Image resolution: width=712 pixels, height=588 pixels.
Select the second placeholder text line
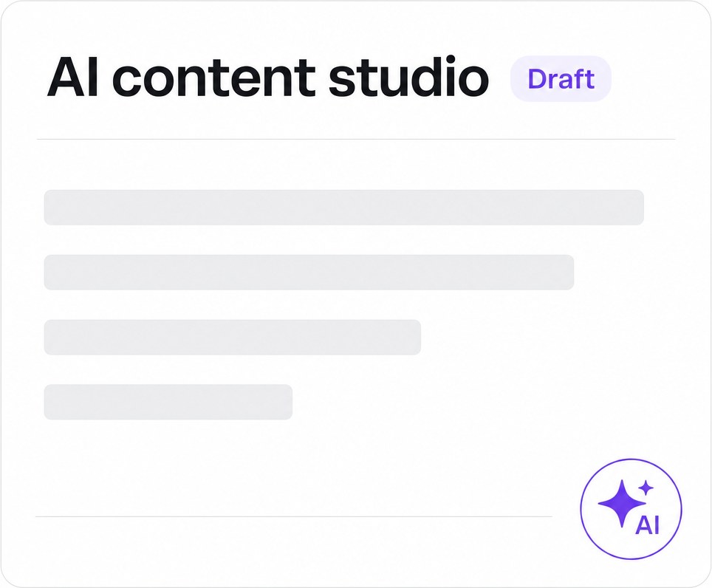tap(309, 273)
